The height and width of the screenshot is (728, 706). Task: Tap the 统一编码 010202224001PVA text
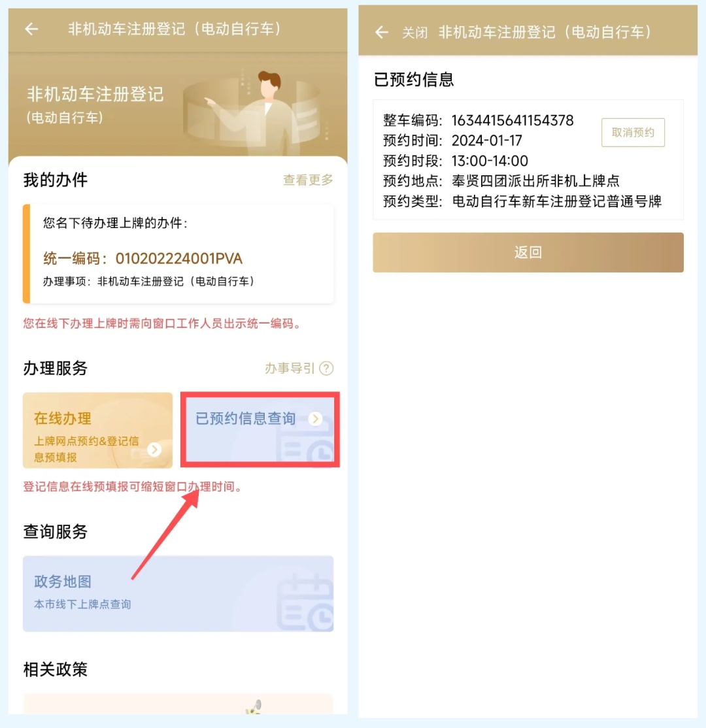[143, 258]
